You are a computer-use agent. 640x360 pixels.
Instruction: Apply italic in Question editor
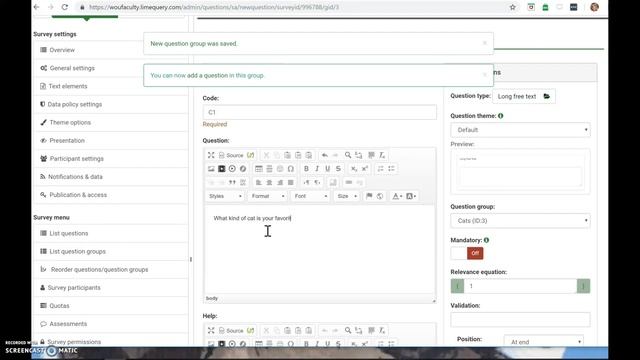[317, 169]
